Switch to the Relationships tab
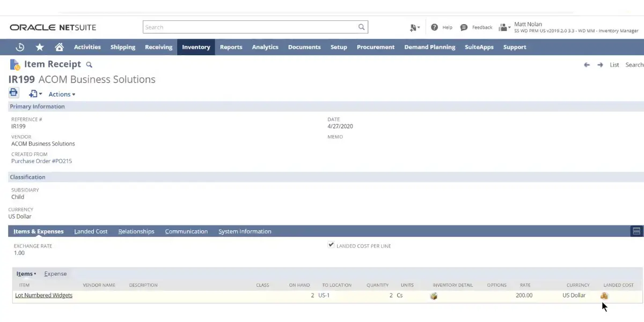 [136, 231]
